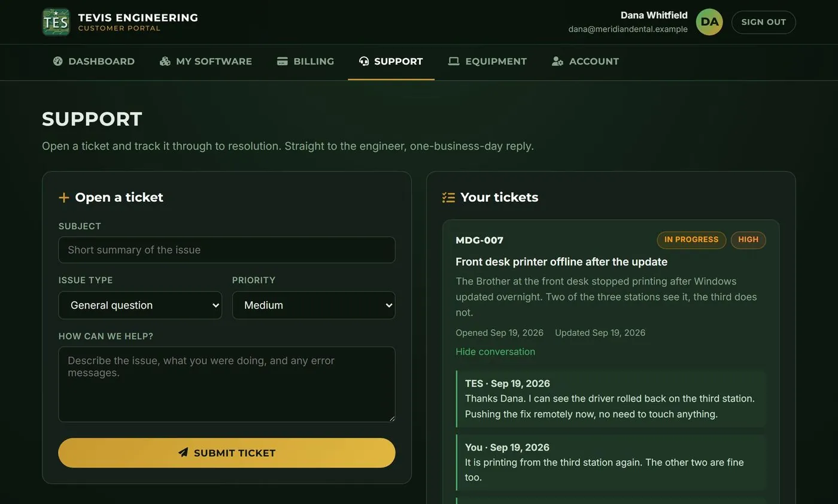Click the plus icon beside Open a ticket

[64, 198]
